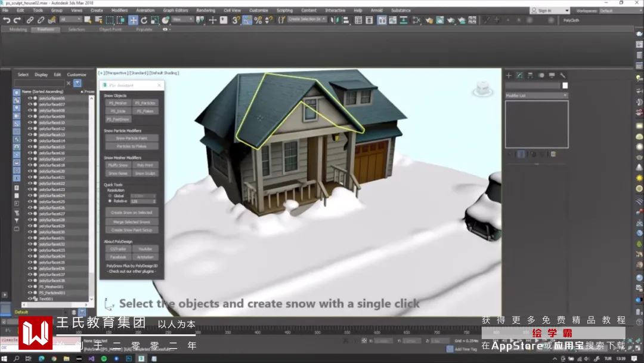Open the Graph Editors menu
Screen dimensions: 644x363
(x=175, y=10)
